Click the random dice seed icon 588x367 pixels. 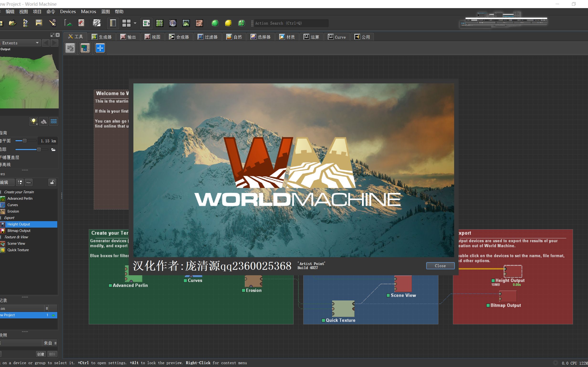(97, 23)
